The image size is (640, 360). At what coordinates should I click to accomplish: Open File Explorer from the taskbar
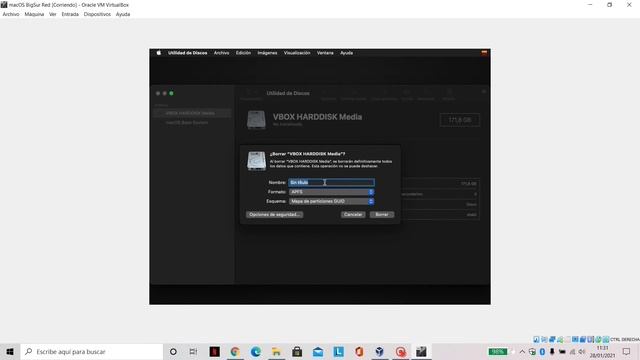pyautogui.click(x=276, y=351)
